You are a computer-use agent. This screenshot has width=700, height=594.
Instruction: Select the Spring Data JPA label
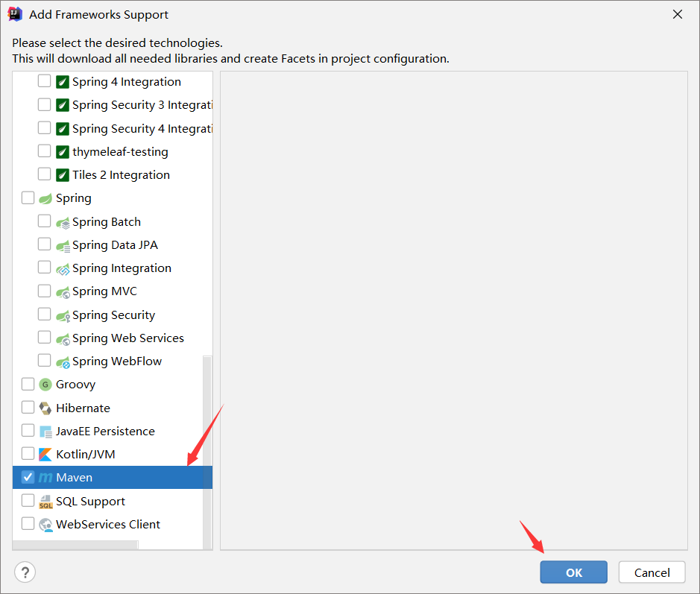point(116,245)
